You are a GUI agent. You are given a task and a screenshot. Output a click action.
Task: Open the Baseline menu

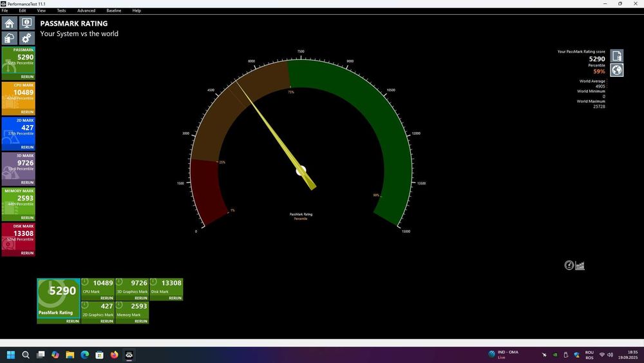tap(114, 11)
